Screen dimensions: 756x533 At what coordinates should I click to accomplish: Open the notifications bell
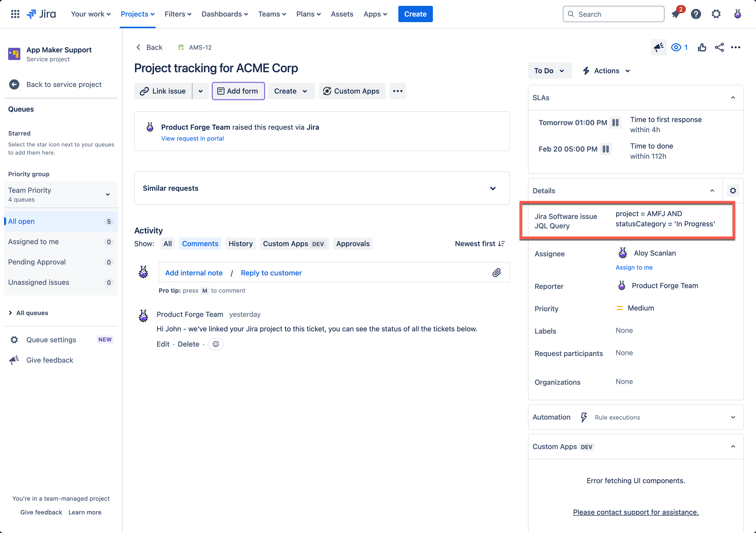[676, 14]
